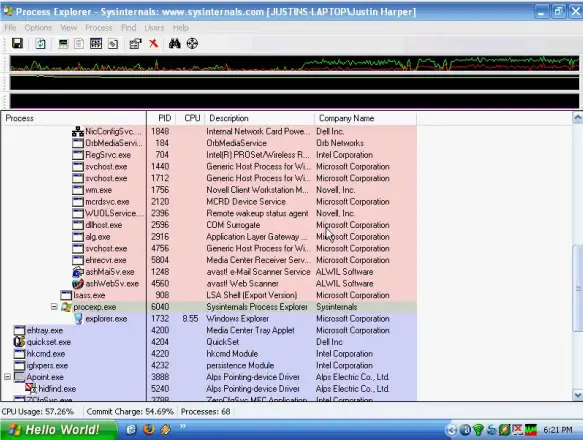The image size is (583, 440).
Task: Click the Refresh Now toolbar icon
Action: (40, 44)
